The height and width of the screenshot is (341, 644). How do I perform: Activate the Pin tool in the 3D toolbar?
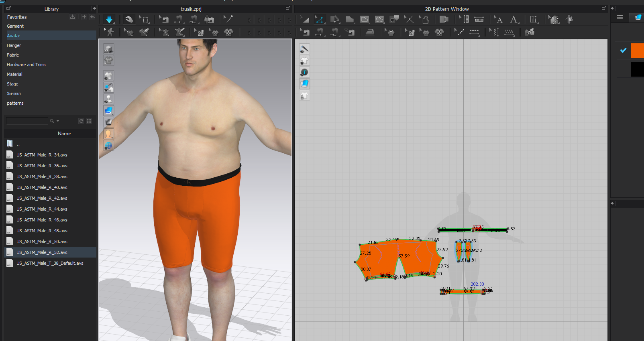click(x=228, y=19)
